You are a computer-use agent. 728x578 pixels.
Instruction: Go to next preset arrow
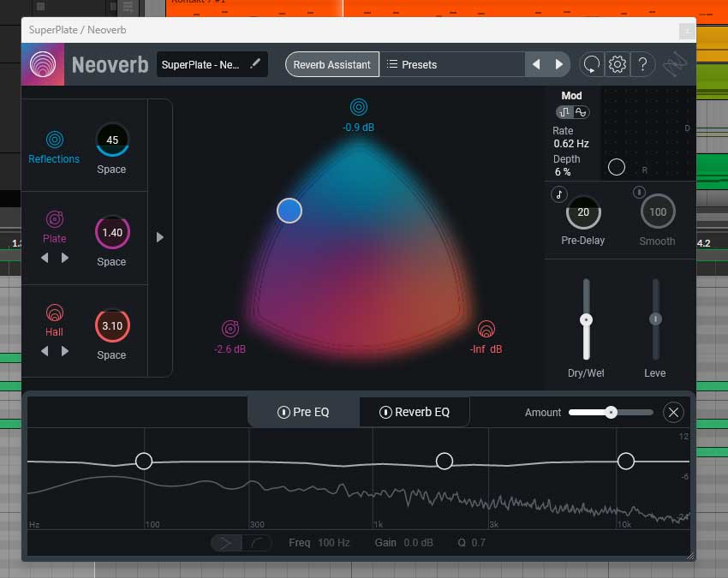[559, 64]
